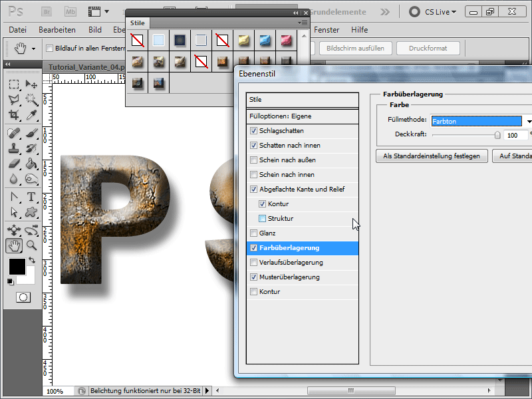The image size is (532, 399).
Task: Expand more workspaces chevron
Action: tap(385, 12)
